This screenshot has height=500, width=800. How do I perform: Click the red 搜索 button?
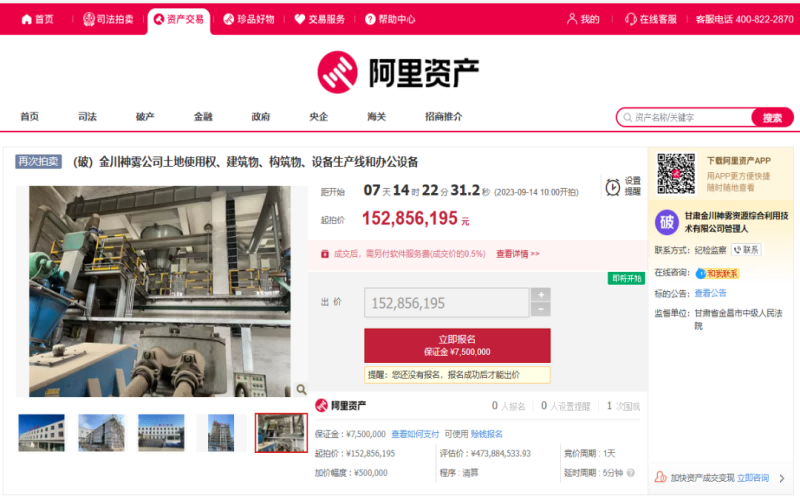(772, 117)
